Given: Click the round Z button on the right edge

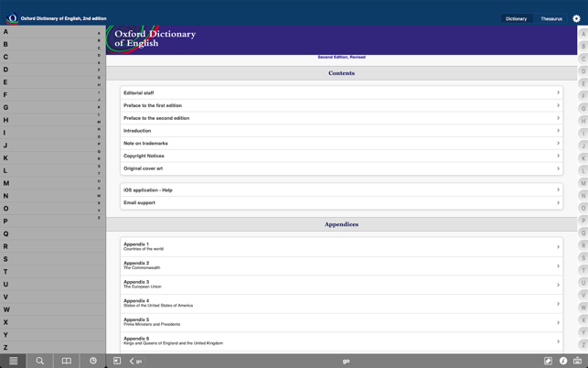Looking at the screenshot, I should tap(583, 345).
